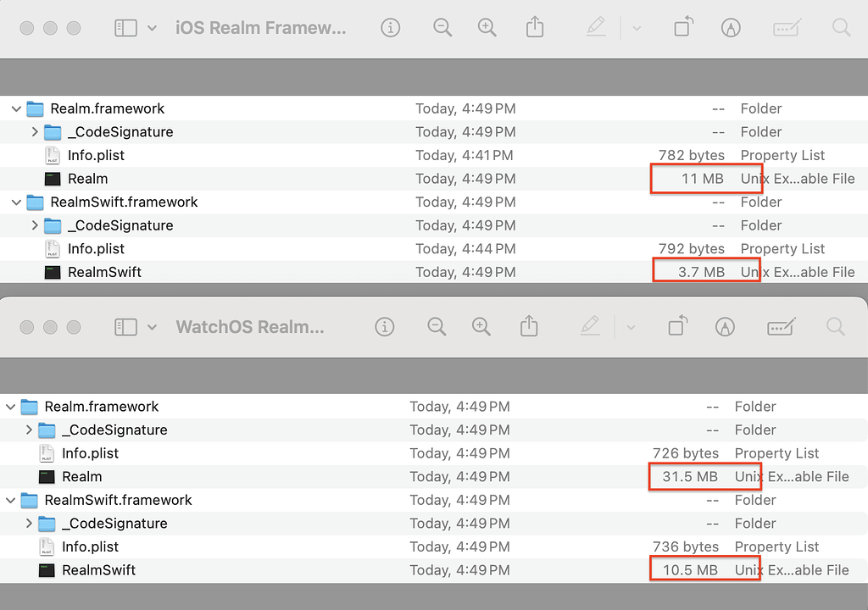Click the circled-A annotate icon in the WatchOS toolbar
868x610 pixels.
click(725, 325)
